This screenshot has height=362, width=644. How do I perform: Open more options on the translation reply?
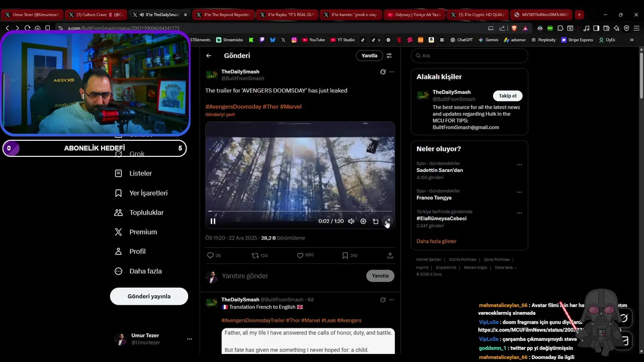(x=392, y=300)
